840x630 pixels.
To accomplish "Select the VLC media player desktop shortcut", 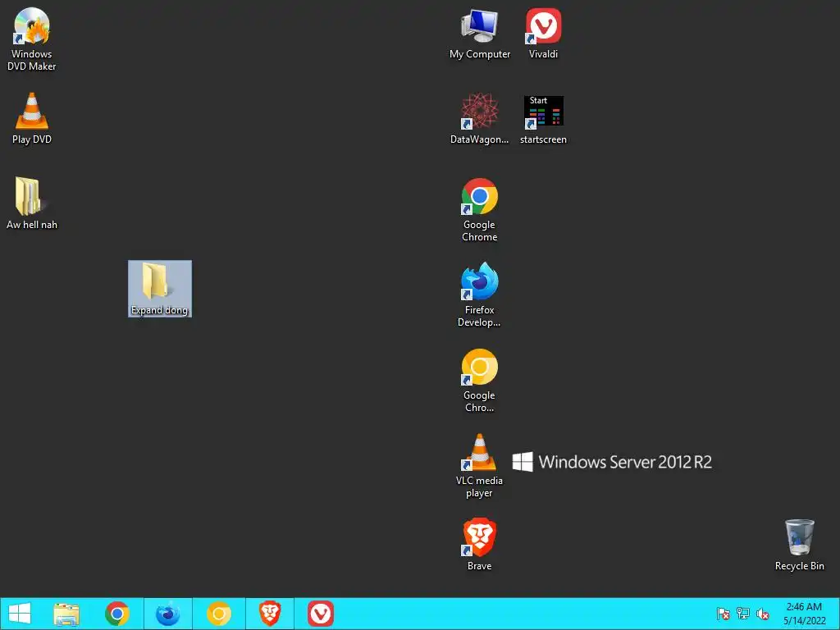I will point(479,466).
